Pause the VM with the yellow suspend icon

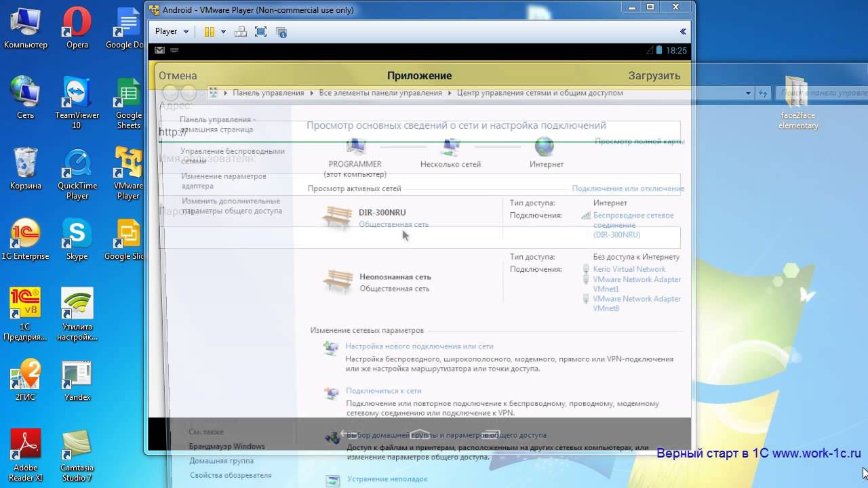[210, 32]
